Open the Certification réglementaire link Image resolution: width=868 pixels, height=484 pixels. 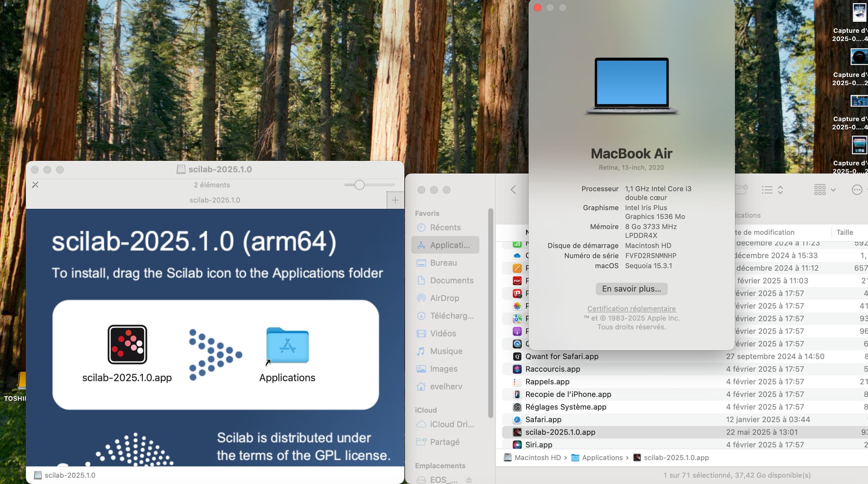pyautogui.click(x=631, y=308)
